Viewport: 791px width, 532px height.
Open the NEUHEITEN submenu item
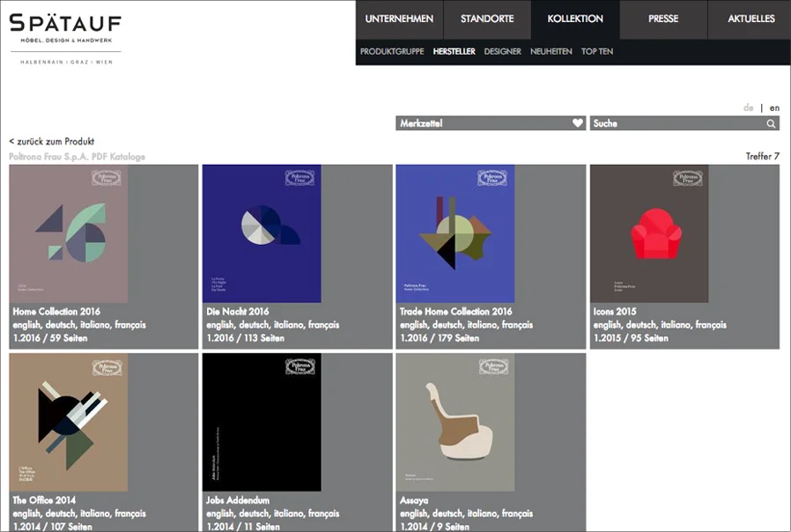point(551,51)
